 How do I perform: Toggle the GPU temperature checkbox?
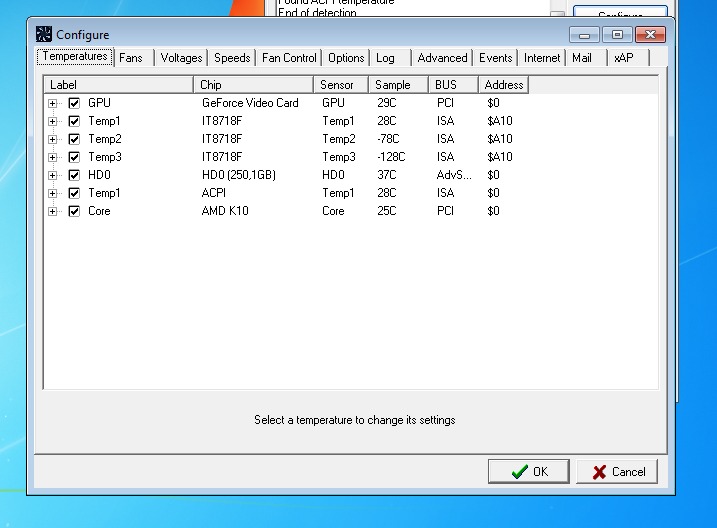(x=74, y=103)
